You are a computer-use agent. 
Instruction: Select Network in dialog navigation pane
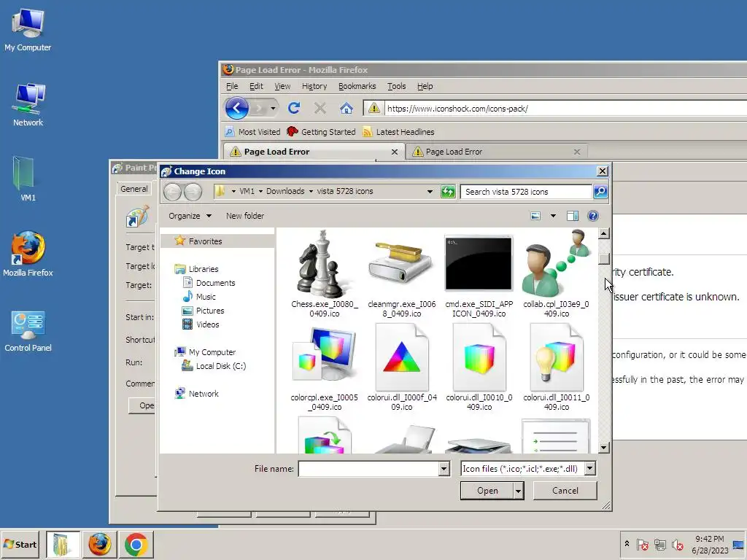[x=203, y=393]
